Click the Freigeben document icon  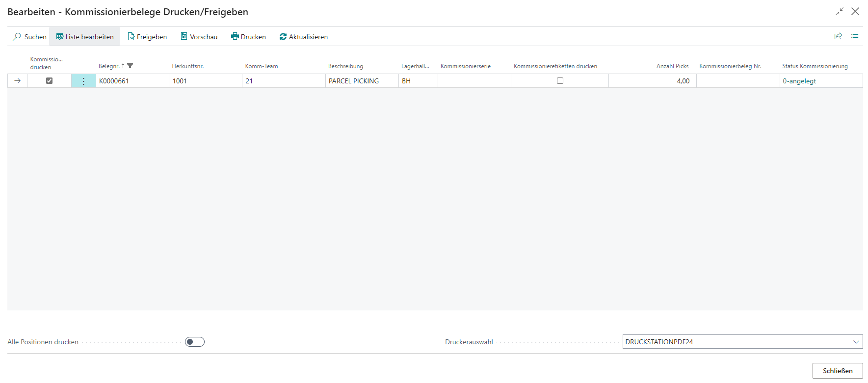pos(131,37)
